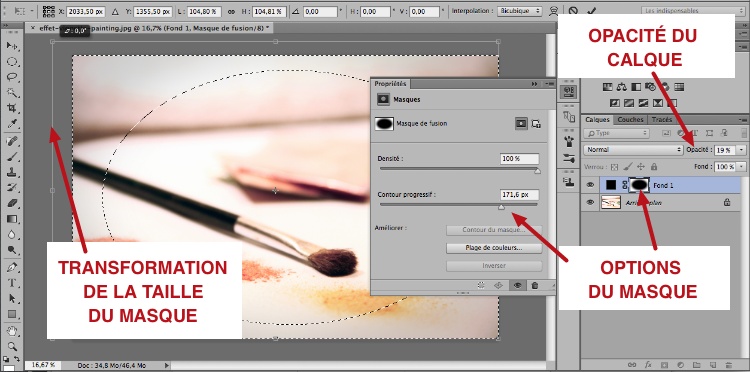Adjust the Densité slider handle
The height and width of the screenshot is (372, 750).
click(537, 171)
